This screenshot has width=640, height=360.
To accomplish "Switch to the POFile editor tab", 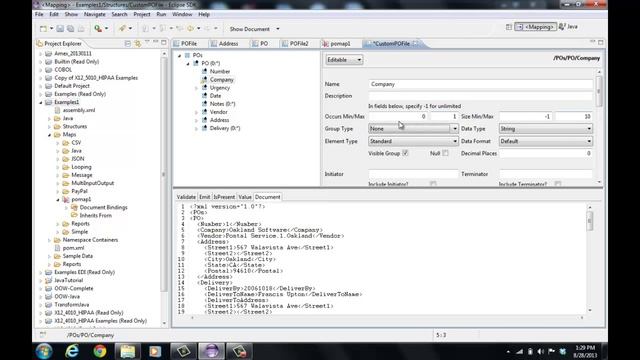I will [x=186, y=43].
